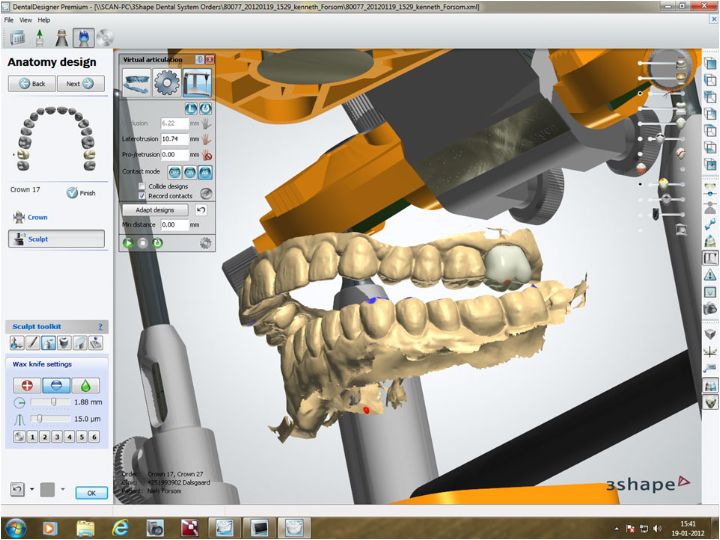
Task: Open articulator settings gear in Virtual articulation
Action: 167,82
